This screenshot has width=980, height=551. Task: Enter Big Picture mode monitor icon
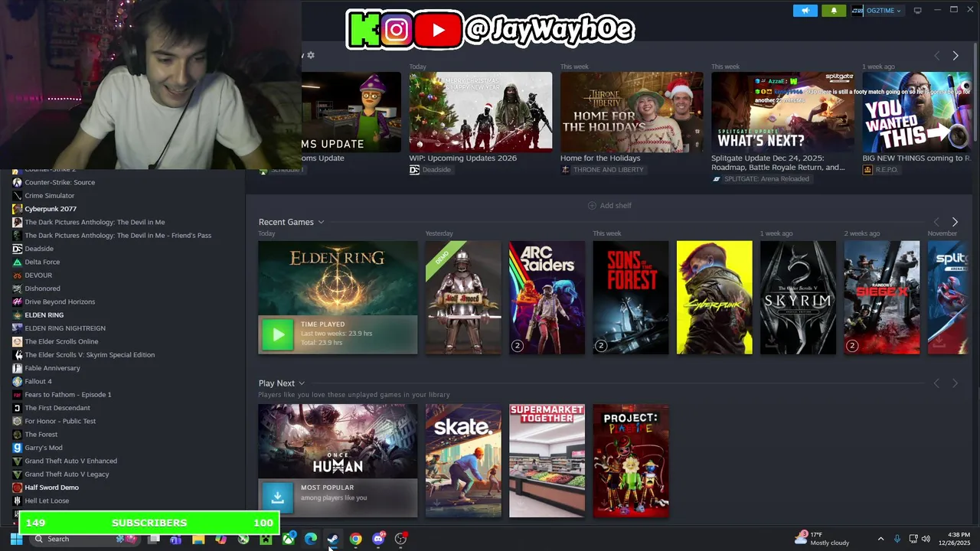point(918,11)
